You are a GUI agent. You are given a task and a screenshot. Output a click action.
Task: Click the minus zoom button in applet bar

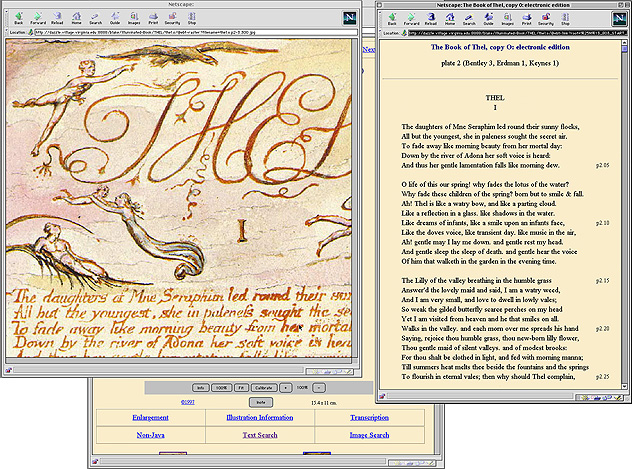[319, 388]
